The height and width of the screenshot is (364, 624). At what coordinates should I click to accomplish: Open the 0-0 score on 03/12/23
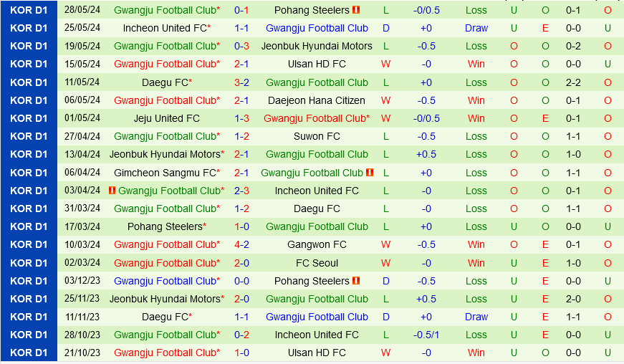click(241, 281)
